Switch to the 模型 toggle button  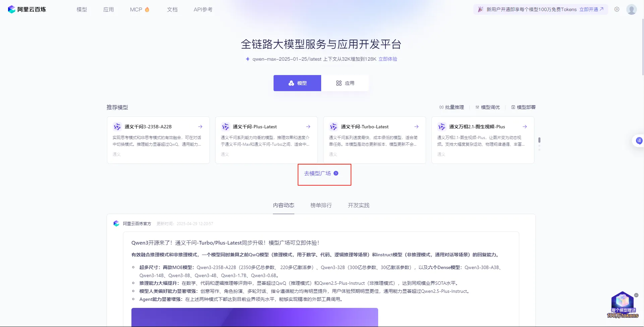[297, 83]
